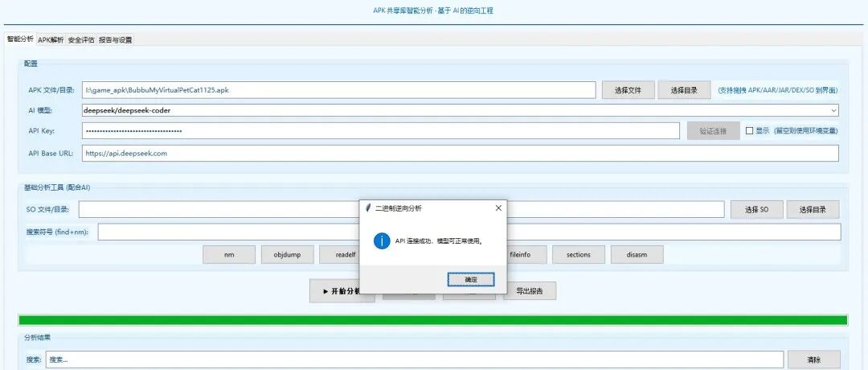868x370 pixels.
Task: Click the 验证连接 button
Action: point(713,131)
